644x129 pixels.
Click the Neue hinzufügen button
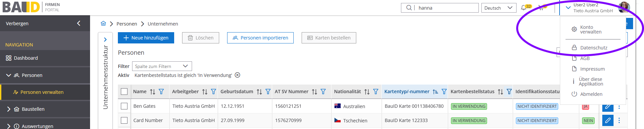pyautogui.click(x=146, y=38)
